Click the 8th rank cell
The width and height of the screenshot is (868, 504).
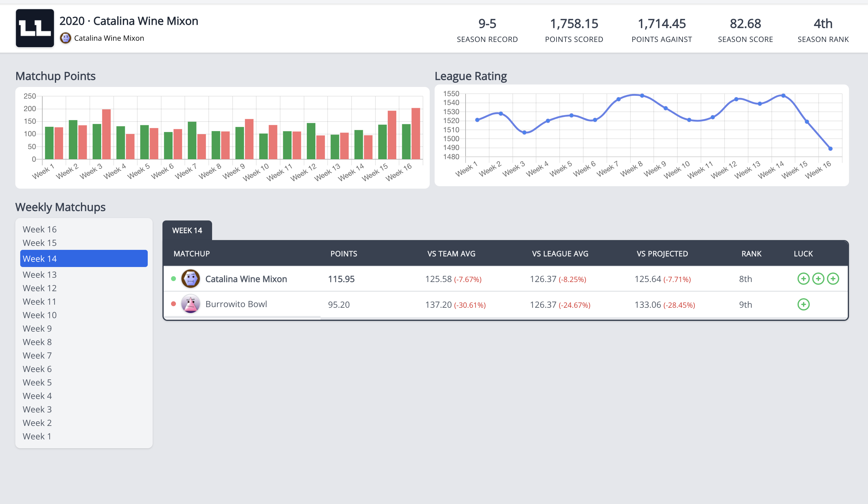click(x=745, y=279)
